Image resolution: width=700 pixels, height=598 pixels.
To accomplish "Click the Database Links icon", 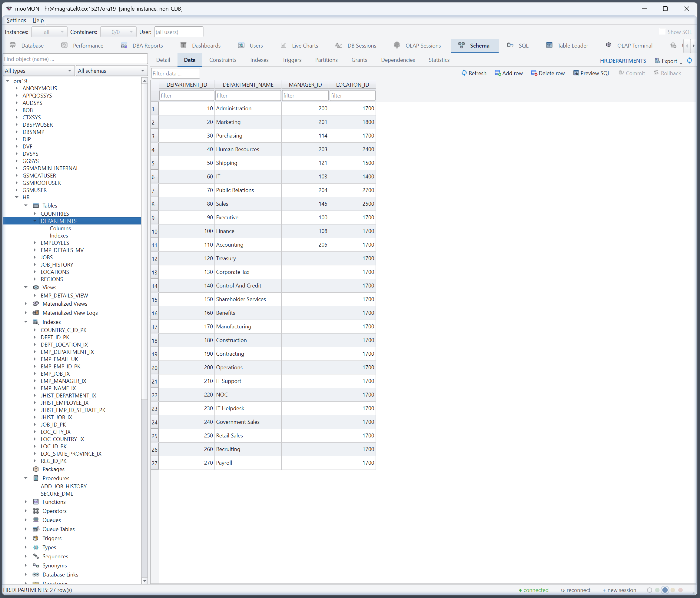I will point(36,574).
